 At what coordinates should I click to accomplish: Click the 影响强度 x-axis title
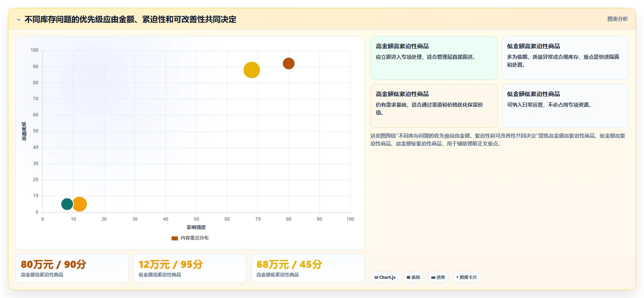click(196, 227)
